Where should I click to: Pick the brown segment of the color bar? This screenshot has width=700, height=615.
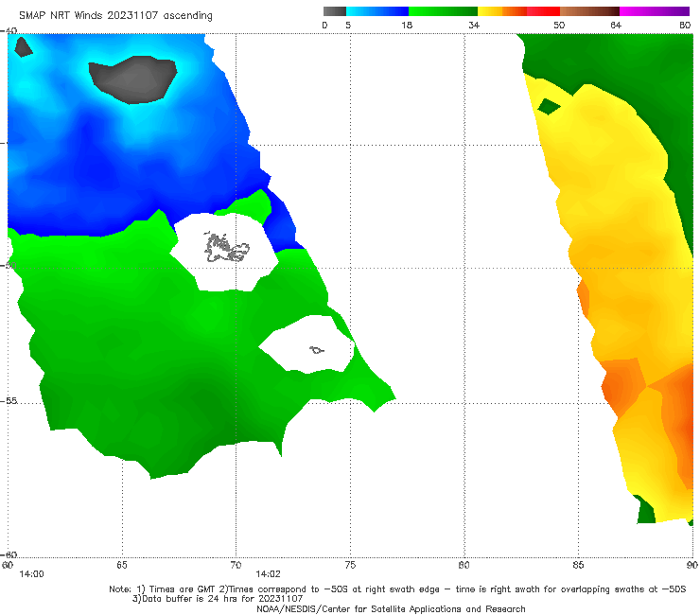[589, 11]
